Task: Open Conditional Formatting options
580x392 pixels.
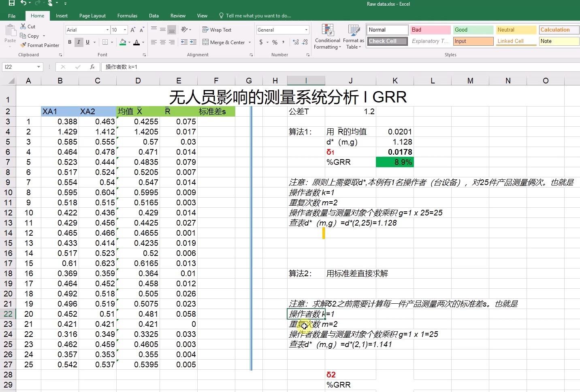Action: 327,36
